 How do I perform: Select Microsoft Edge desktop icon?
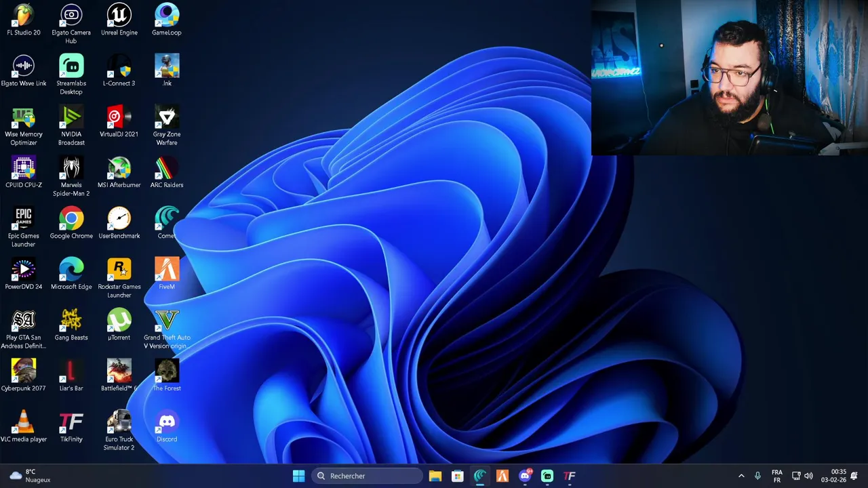click(x=71, y=274)
